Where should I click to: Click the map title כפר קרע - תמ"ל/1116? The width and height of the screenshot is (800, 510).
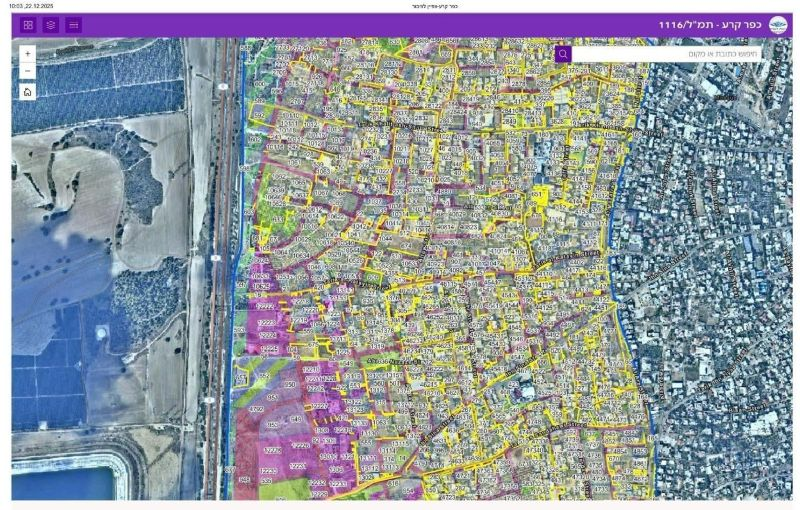pos(708,25)
